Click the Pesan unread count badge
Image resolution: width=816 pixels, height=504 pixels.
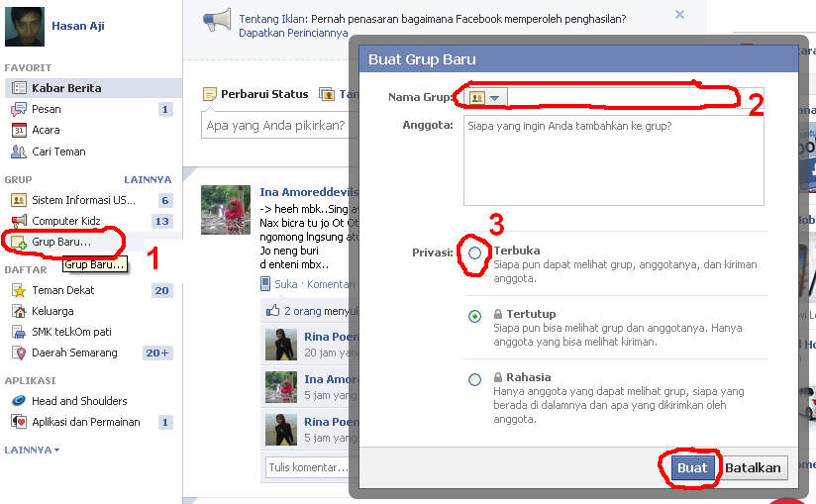165,109
